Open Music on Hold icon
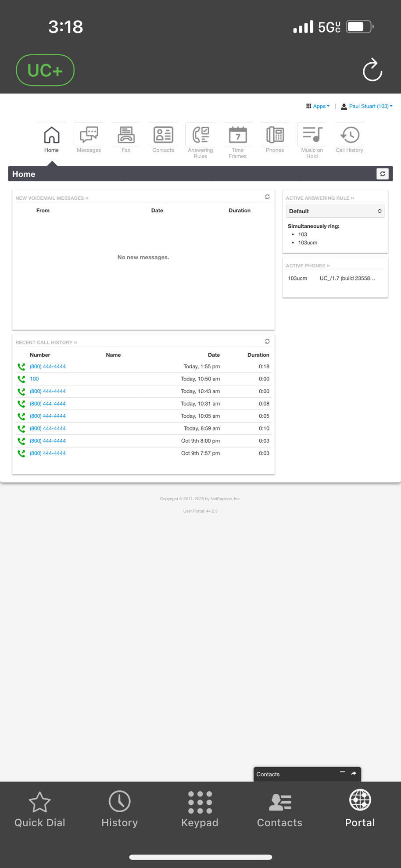 point(312,136)
